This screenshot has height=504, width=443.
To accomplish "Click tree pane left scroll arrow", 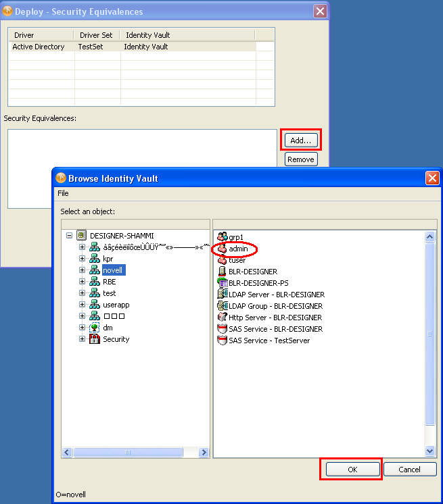I will pos(67,452).
